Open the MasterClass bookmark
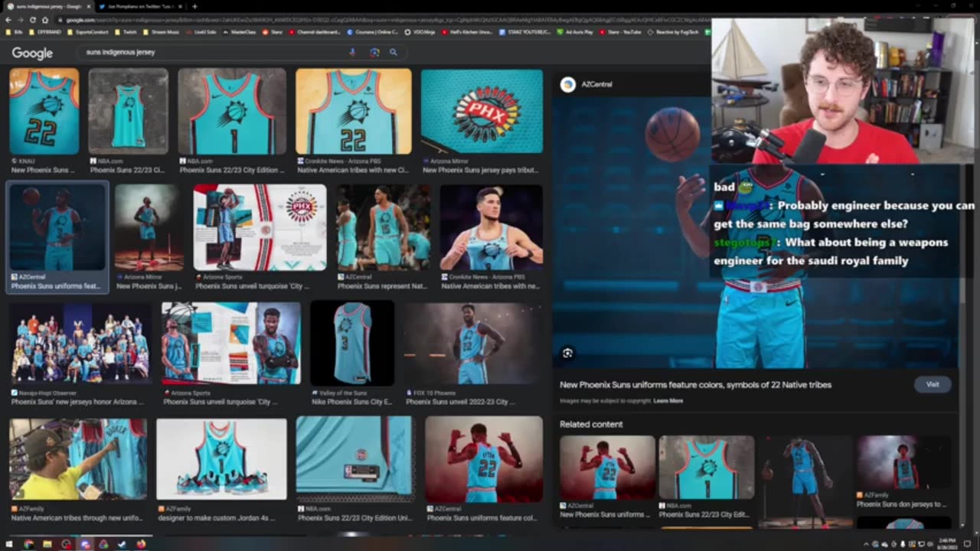The width and height of the screenshot is (980, 551). click(x=240, y=32)
